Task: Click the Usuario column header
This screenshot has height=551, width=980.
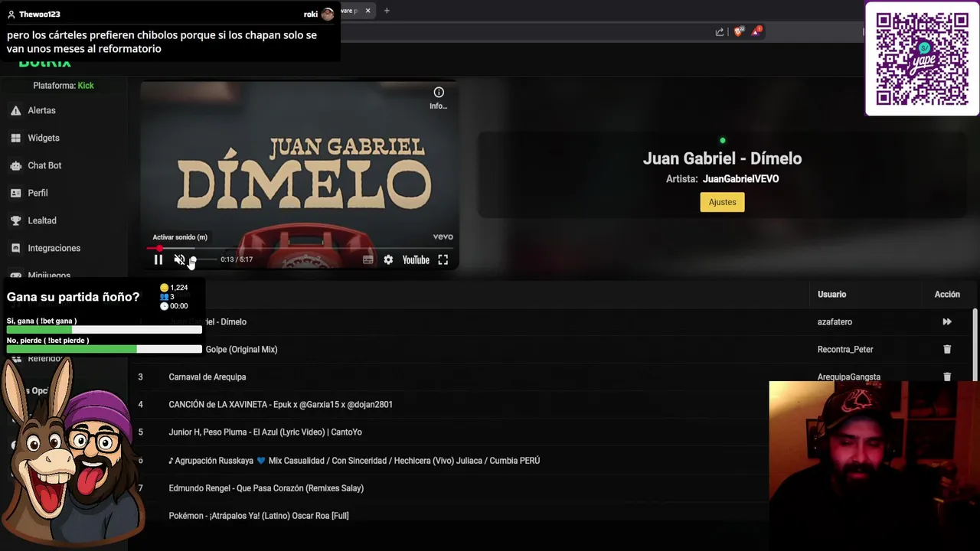Action: click(x=831, y=294)
